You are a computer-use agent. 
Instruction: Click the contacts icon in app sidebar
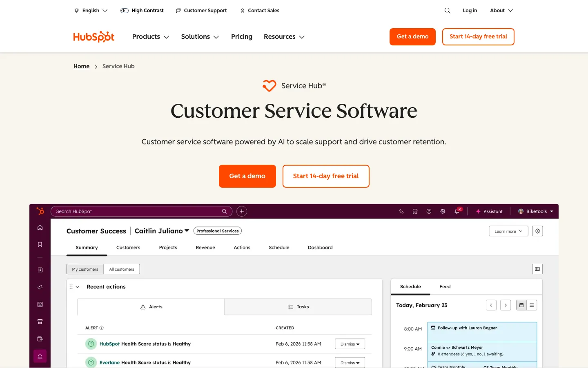point(40,270)
